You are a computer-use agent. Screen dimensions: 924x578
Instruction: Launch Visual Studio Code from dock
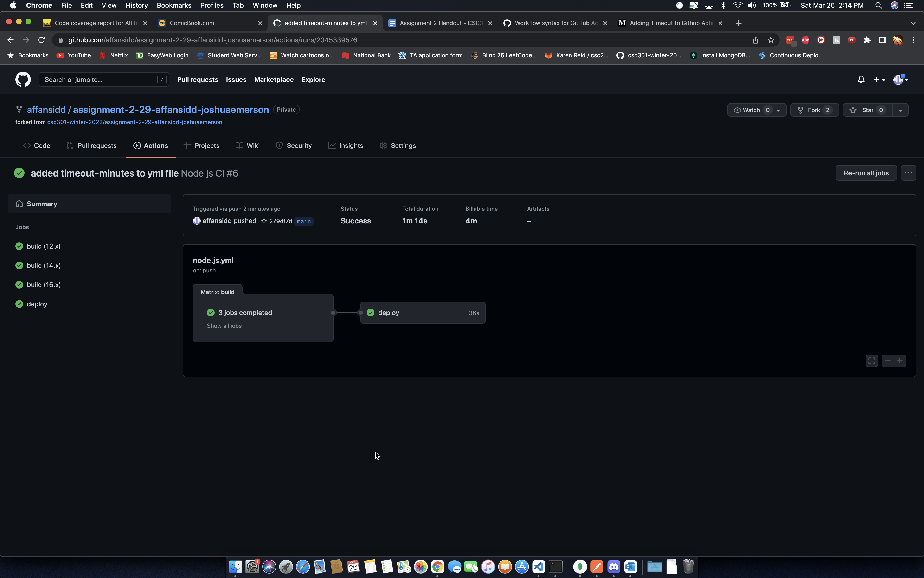pyautogui.click(x=538, y=566)
